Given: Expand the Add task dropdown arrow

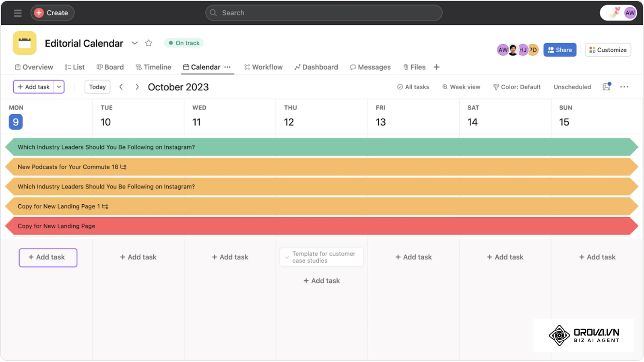Looking at the screenshot, I should 59,87.
